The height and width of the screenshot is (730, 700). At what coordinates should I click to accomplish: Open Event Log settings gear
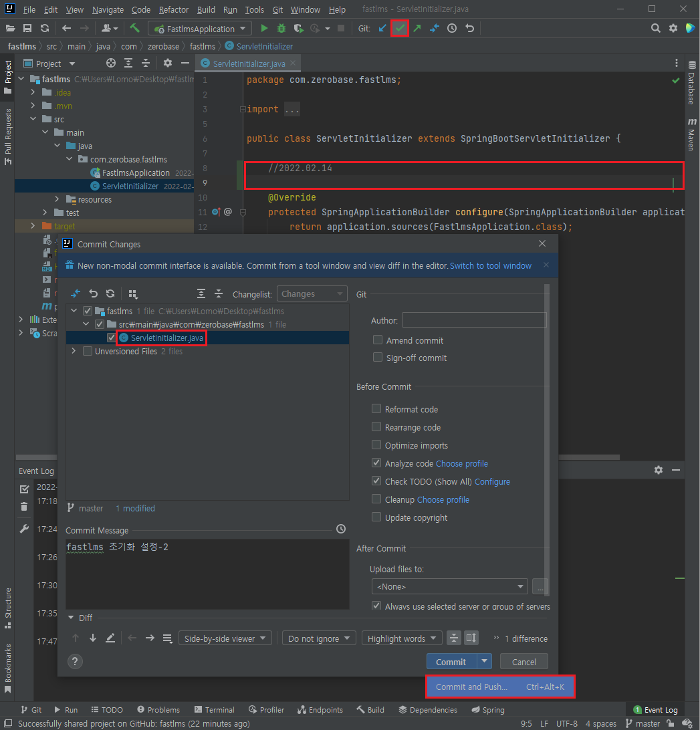658,470
